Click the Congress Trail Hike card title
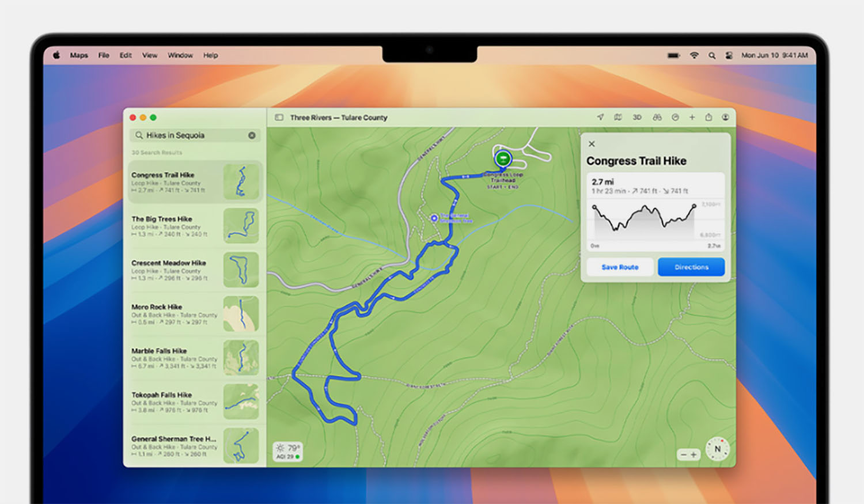This screenshot has height=504, width=864. pyautogui.click(x=636, y=161)
